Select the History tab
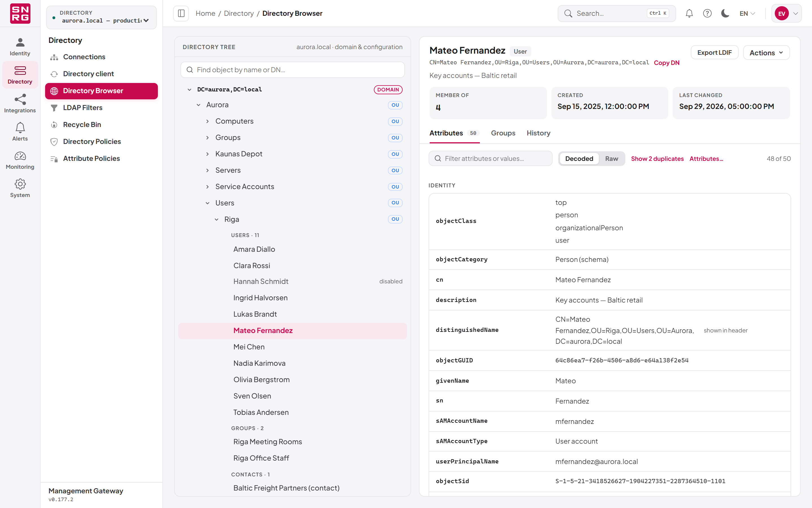Viewport: 812px width, 508px height. 538,133
